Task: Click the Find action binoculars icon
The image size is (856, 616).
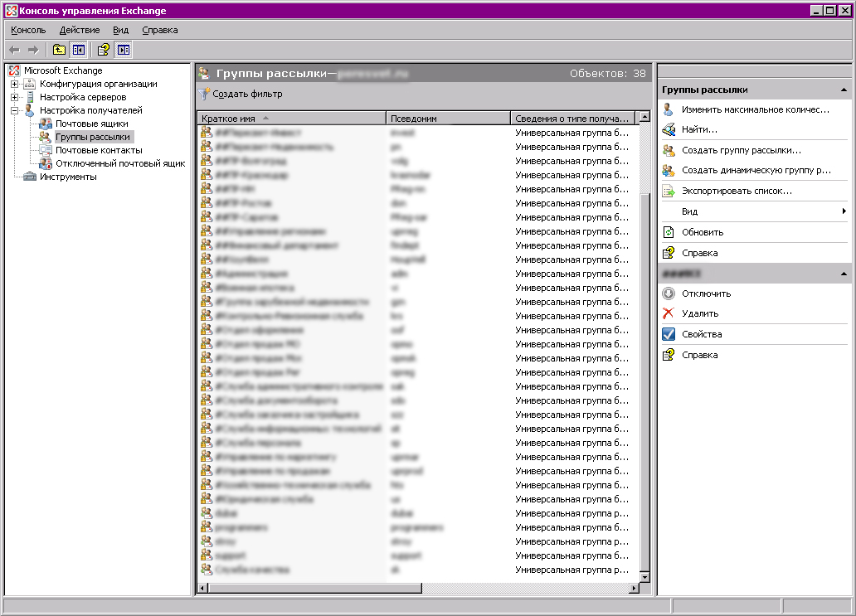Action: click(x=669, y=130)
